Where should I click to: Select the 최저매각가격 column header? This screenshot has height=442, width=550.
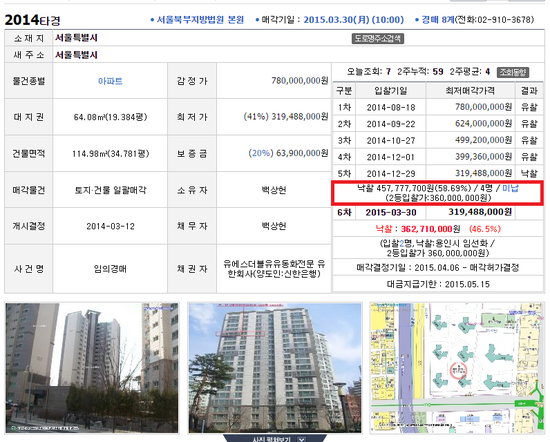click(470, 91)
